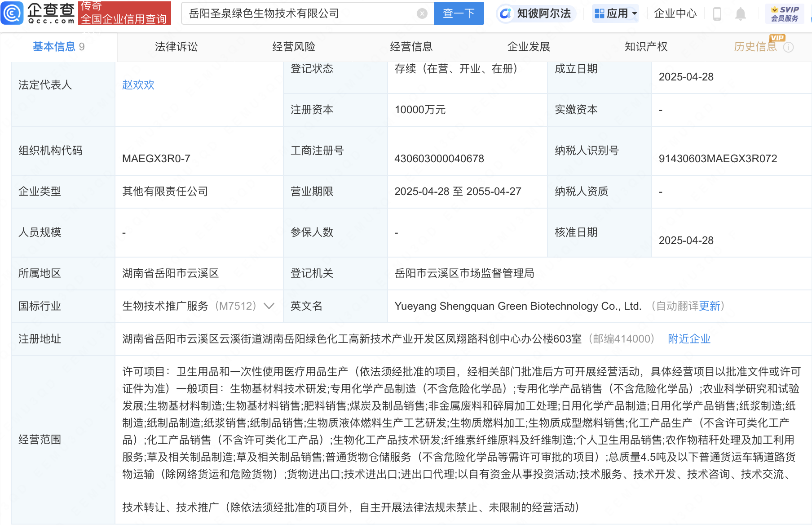Click the 应用 grid icon

tap(599, 13)
